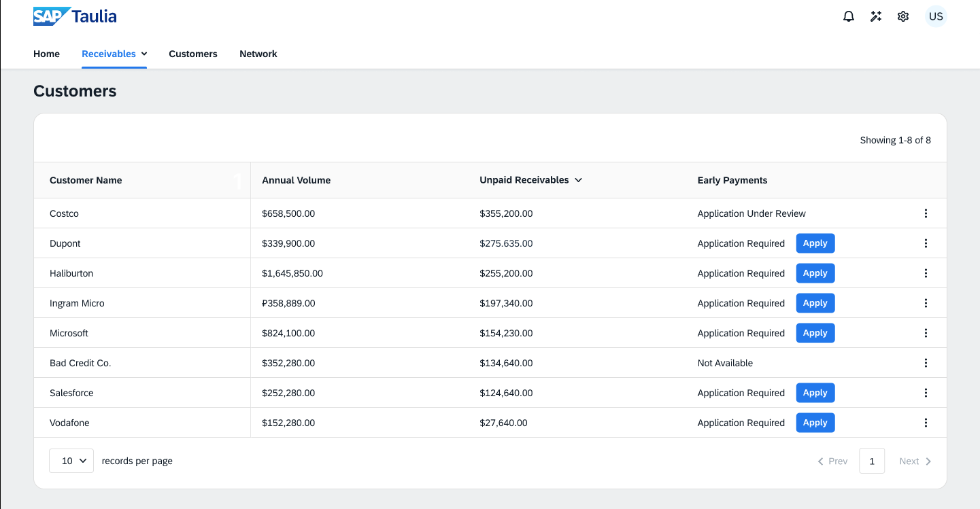
Task: Open the Customers navigation tab
Action: tap(193, 54)
